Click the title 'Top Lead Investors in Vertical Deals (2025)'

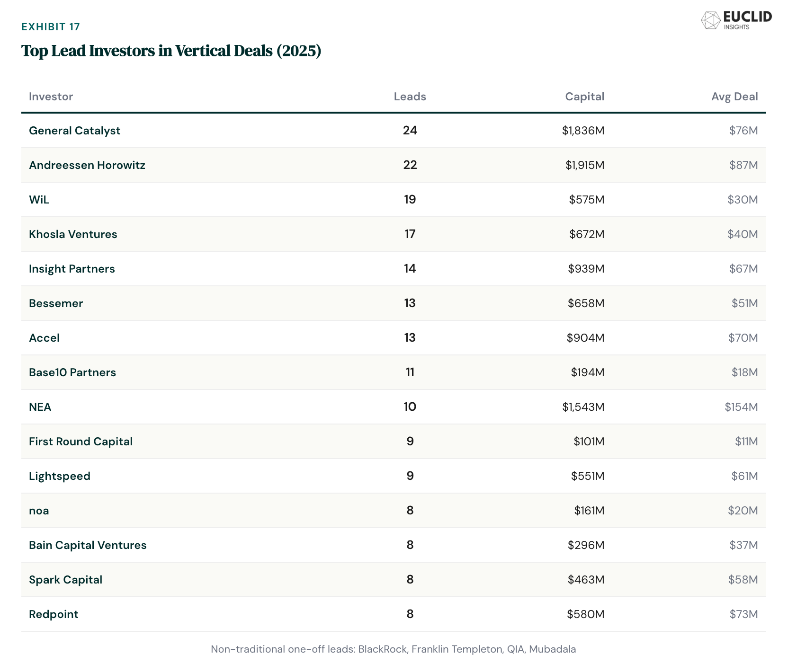click(x=171, y=51)
